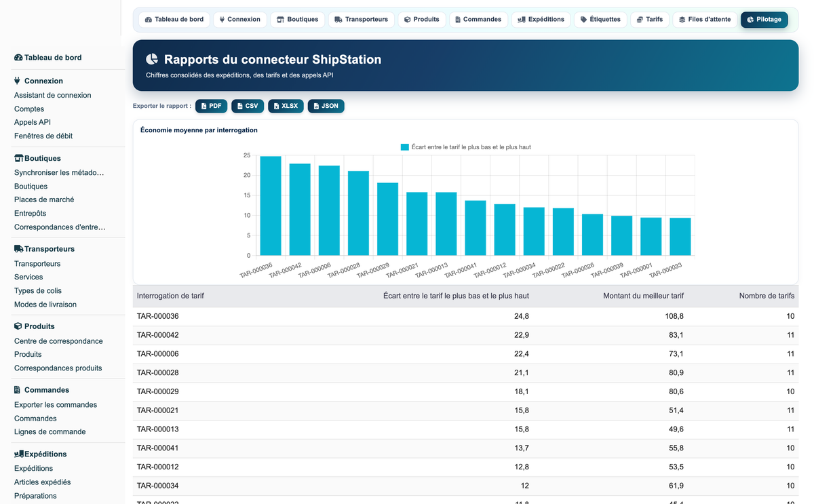Open Modes de livraison link
This screenshot has height=504, width=814.
click(45, 305)
